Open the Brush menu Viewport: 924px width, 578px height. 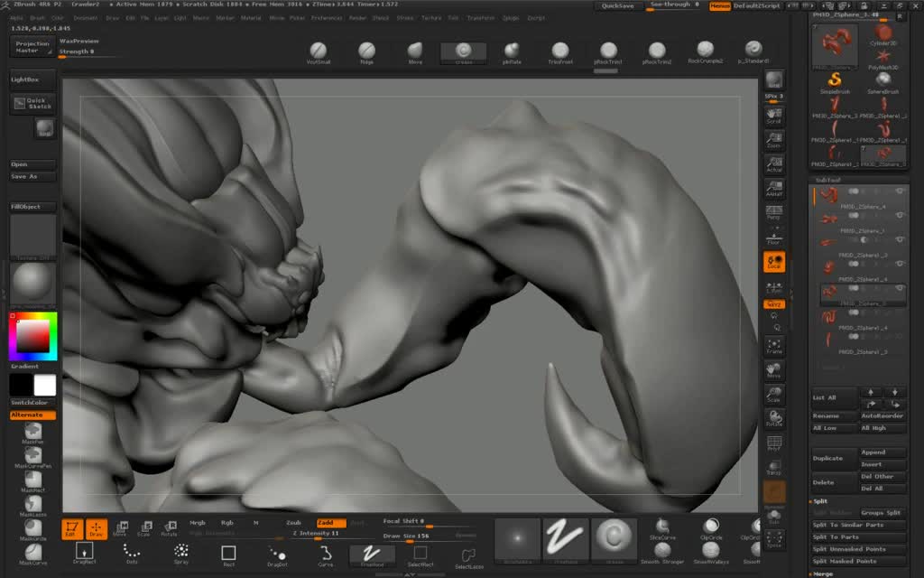coord(37,18)
